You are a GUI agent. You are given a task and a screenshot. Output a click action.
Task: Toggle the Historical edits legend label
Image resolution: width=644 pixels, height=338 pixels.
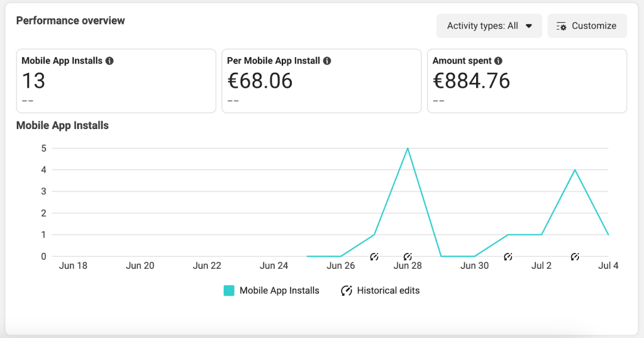tap(388, 291)
